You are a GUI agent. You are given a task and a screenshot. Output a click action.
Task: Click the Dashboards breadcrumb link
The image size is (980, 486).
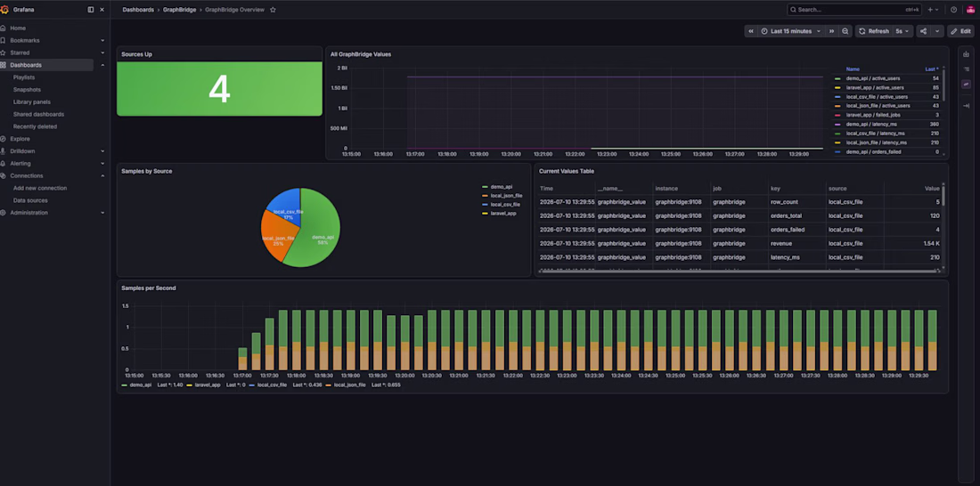(138, 10)
